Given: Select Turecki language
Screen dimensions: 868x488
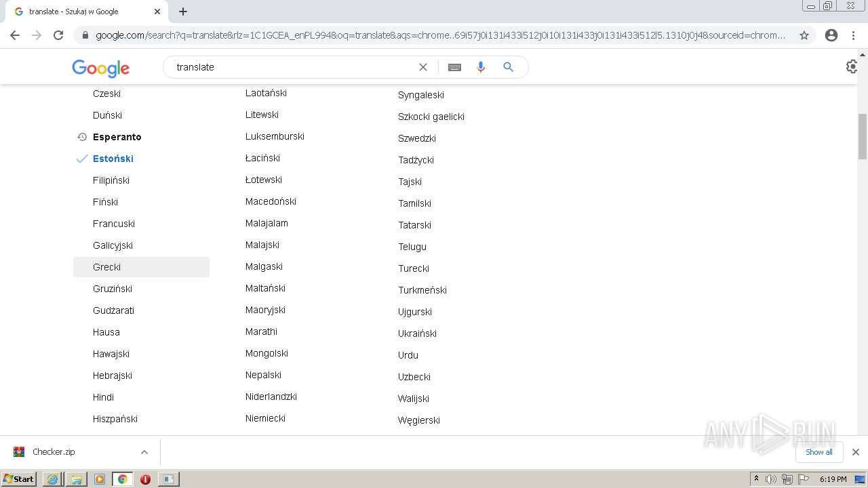Looking at the screenshot, I should pyautogui.click(x=414, y=268).
